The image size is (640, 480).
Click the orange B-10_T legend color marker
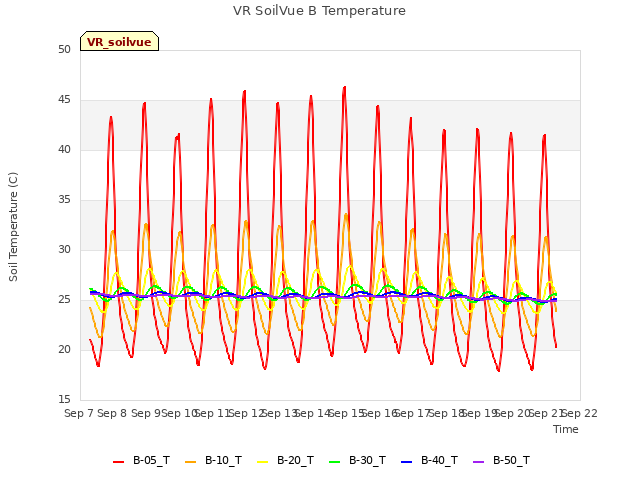coord(190,462)
